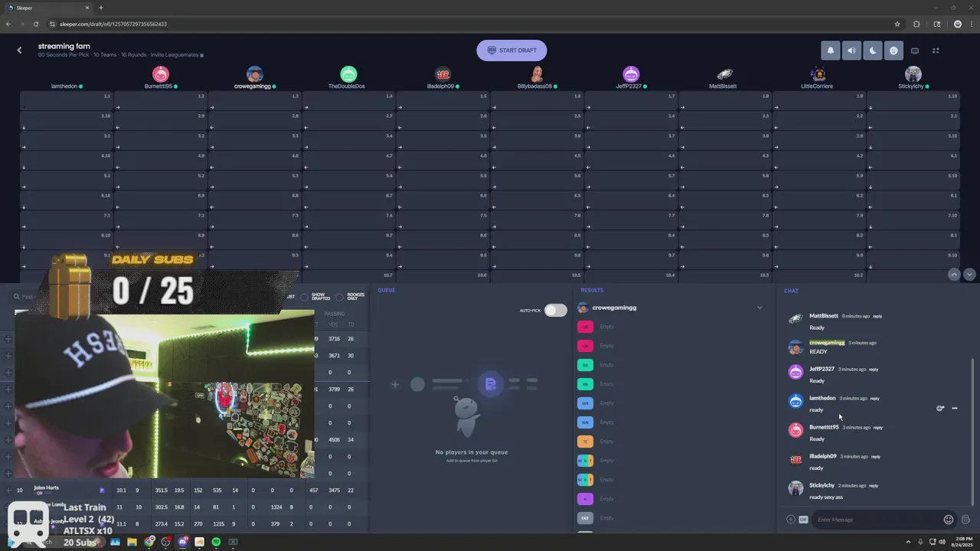Click the display view icon next to emoji button

tap(915, 51)
